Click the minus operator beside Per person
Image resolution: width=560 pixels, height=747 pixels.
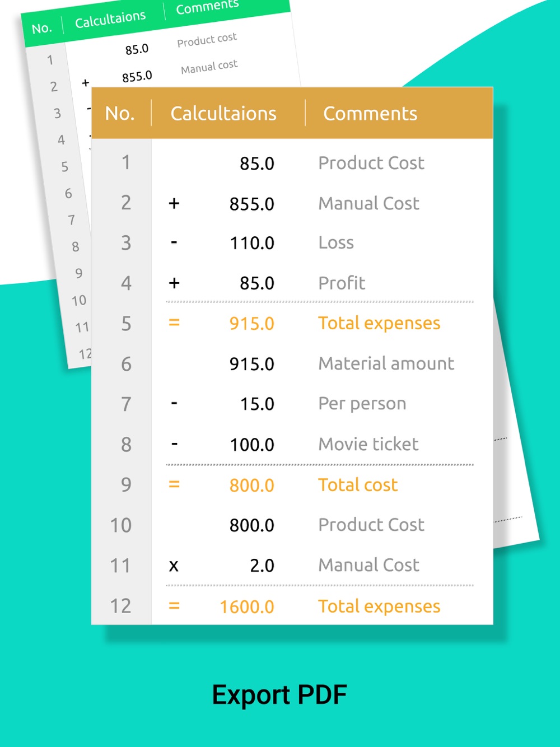pyautogui.click(x=174, y=404)
